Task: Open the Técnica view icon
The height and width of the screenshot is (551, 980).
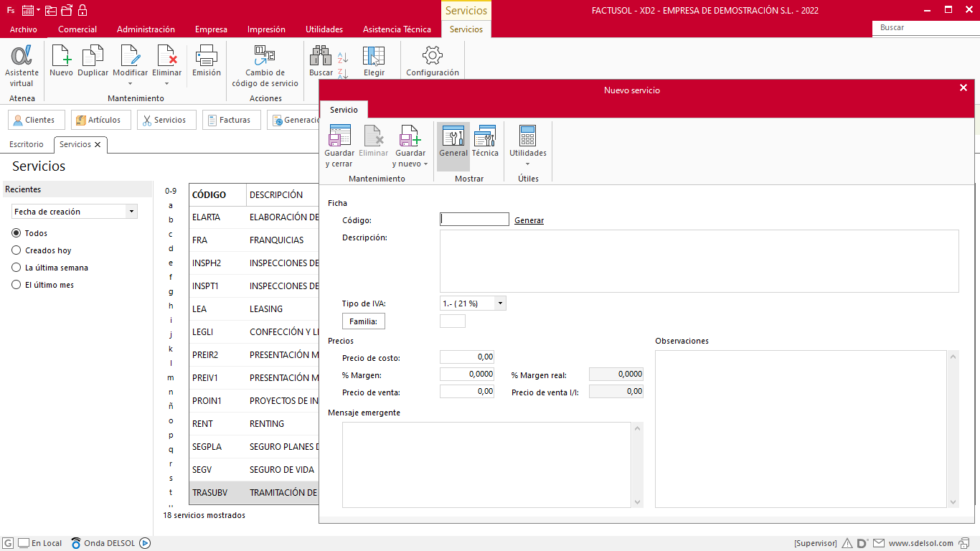Action: coord(485,141)
